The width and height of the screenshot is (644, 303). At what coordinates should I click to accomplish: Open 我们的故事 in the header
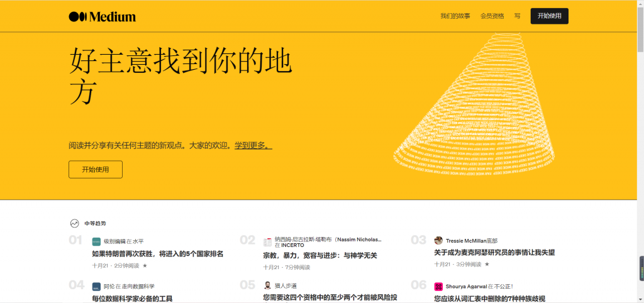[x=455, y=16]
